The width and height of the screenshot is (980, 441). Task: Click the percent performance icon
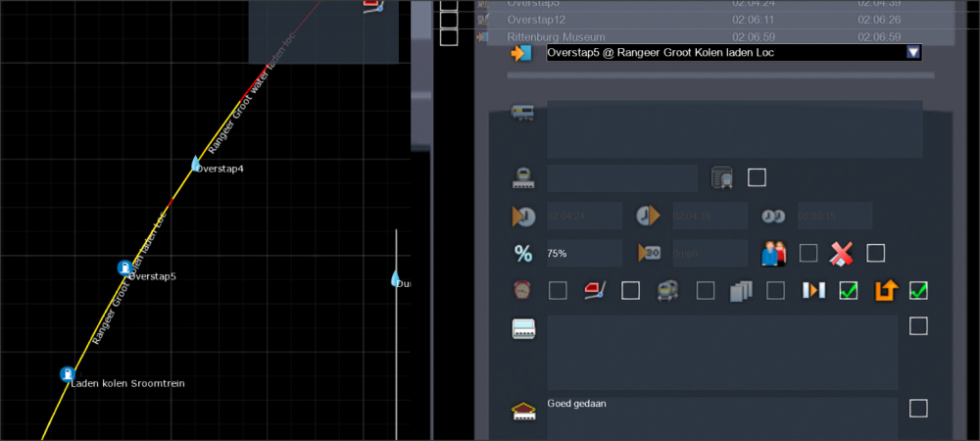tap(523, 254)
